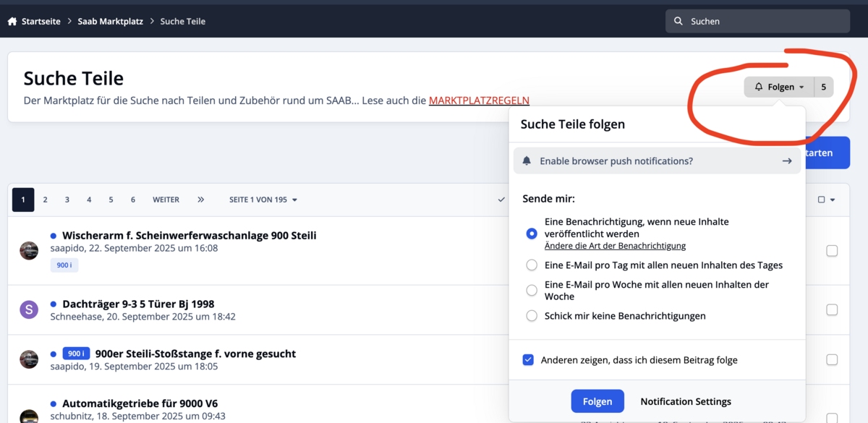Click the magnifier icon in search box

coord(678,22)
